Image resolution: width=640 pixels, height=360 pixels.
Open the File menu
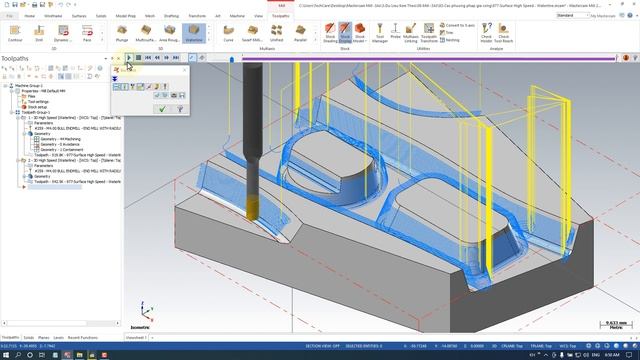coord(9,16)
